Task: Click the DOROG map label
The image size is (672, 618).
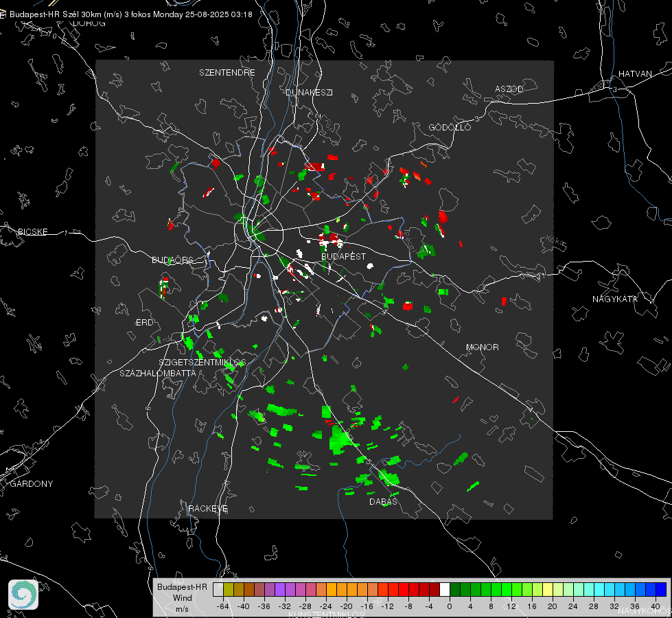Action: (x=89, y=23)
